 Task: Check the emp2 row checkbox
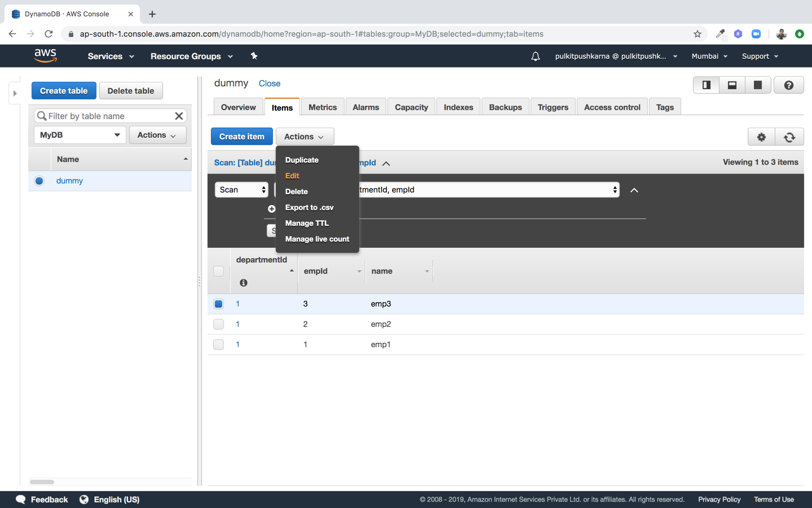coord(218,324)
